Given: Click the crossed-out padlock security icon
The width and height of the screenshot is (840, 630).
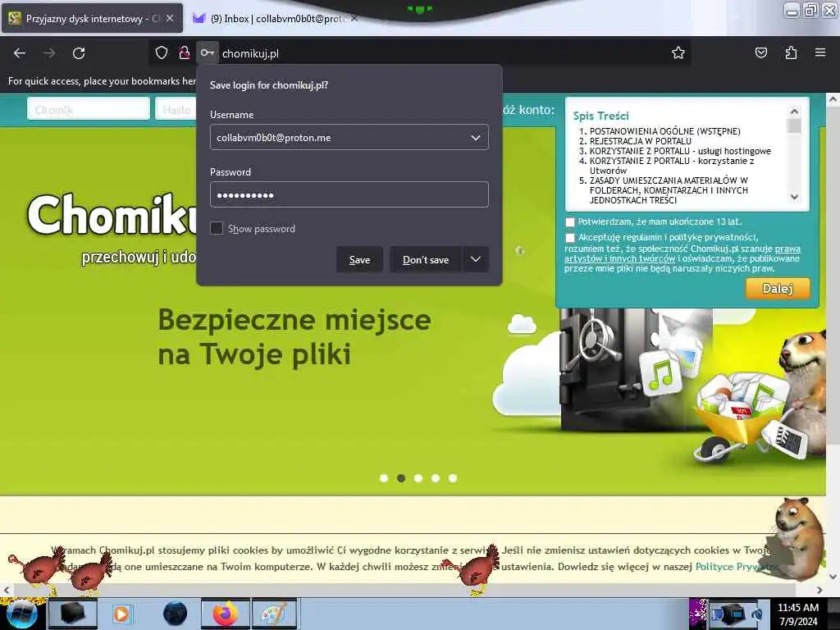Looking at the screenshot, I should click(x=185, y=52).
